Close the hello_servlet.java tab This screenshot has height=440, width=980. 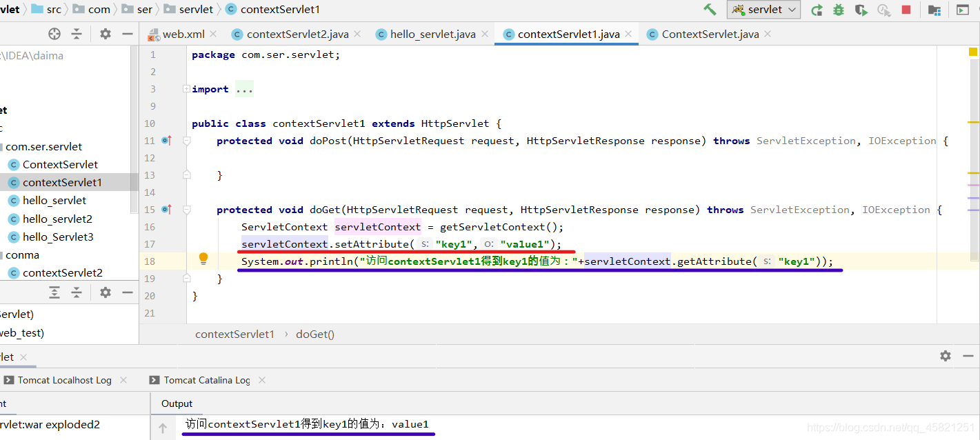(x=484, y=34)
